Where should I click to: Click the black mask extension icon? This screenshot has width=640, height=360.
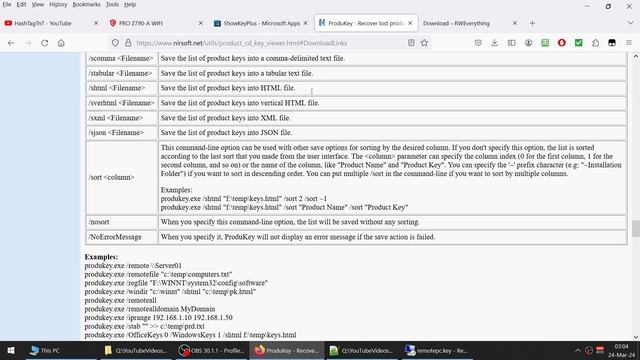point(612,43)
